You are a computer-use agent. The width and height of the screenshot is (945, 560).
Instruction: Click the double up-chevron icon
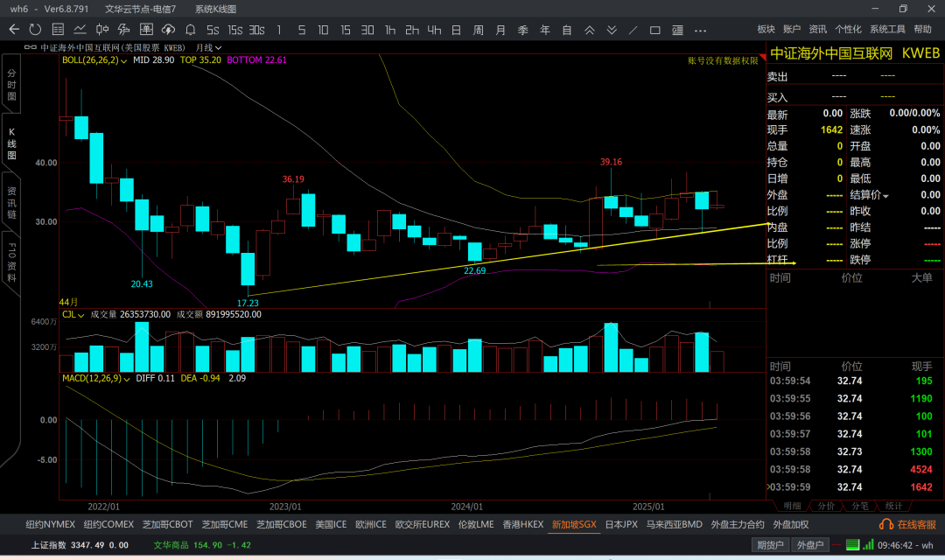[x=590, y=30]
